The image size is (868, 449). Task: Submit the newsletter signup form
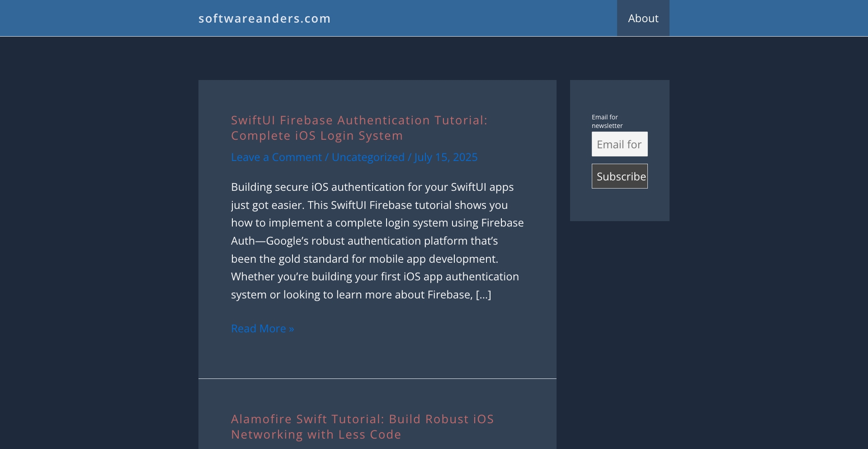(619, 176)
